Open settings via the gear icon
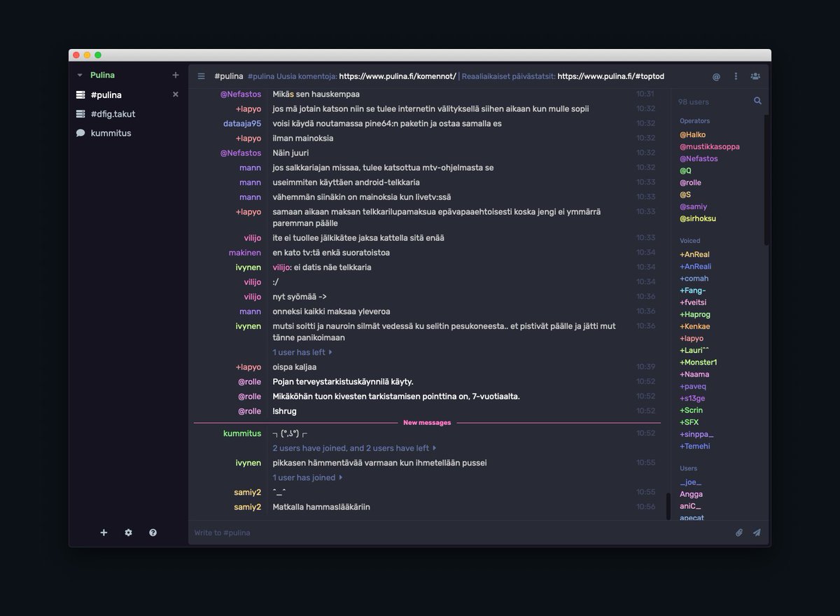Image resolution: width=840 pixels, height=616 pixels. tap(129, 533)
